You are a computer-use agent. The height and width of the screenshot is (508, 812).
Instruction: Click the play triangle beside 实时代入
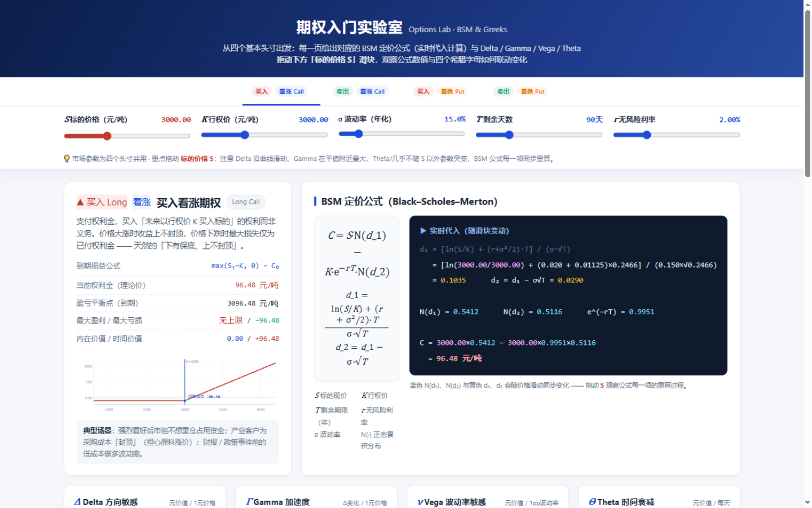point(423,231)
